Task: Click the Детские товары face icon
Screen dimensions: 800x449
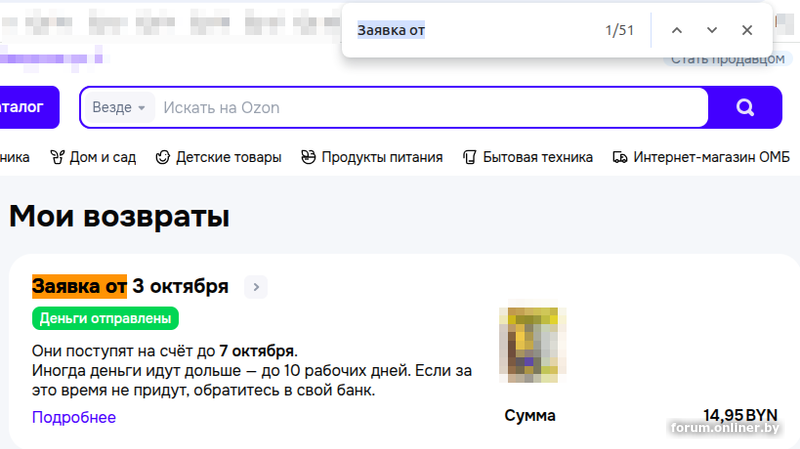Action: coord(163,157)
